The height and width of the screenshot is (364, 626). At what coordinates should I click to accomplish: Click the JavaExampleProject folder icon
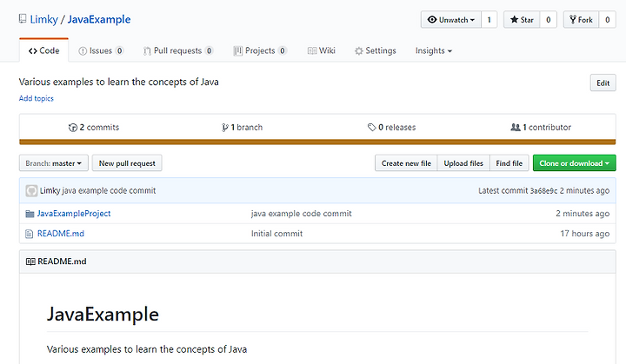click(x=30, y=214)
